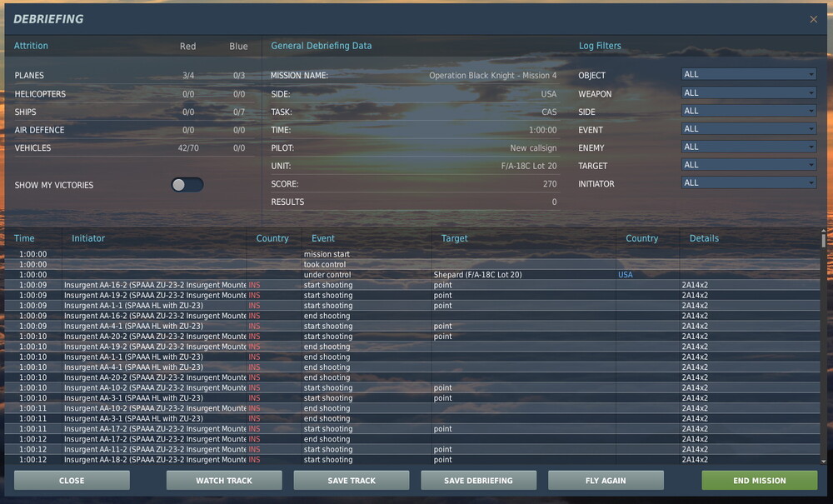Viewport: 833px width, 504px height.
Task: Click the SCORE value 270
Action: 550,184
